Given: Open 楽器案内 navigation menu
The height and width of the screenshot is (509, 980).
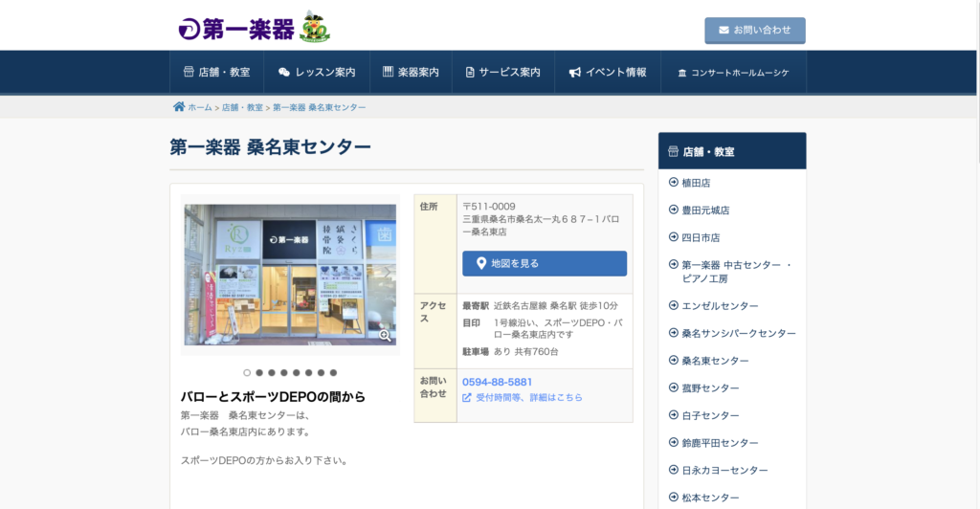Looking at the screenshot, I should [411, 73].
